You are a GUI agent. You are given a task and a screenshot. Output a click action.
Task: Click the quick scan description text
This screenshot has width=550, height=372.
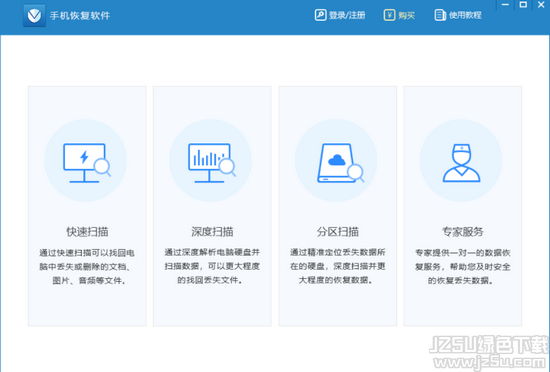[x=87, y=267]
